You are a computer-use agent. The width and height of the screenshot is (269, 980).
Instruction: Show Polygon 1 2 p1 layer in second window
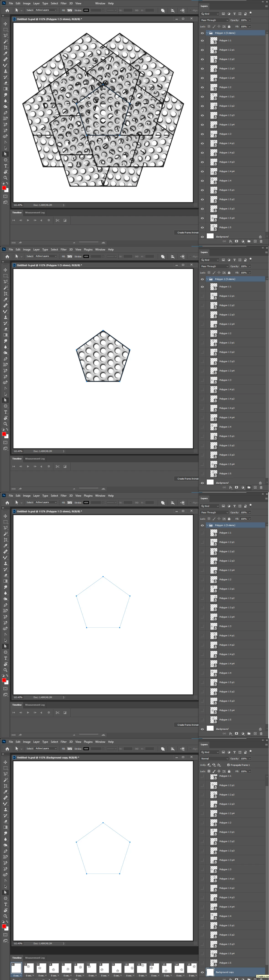(x=202, y=296)
